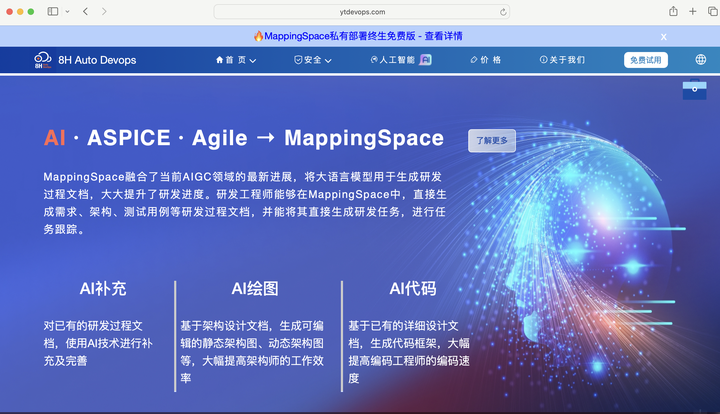Click the blue briefcase toolbox icon
This screenshot has height=414, width=720.
[694, 90]
